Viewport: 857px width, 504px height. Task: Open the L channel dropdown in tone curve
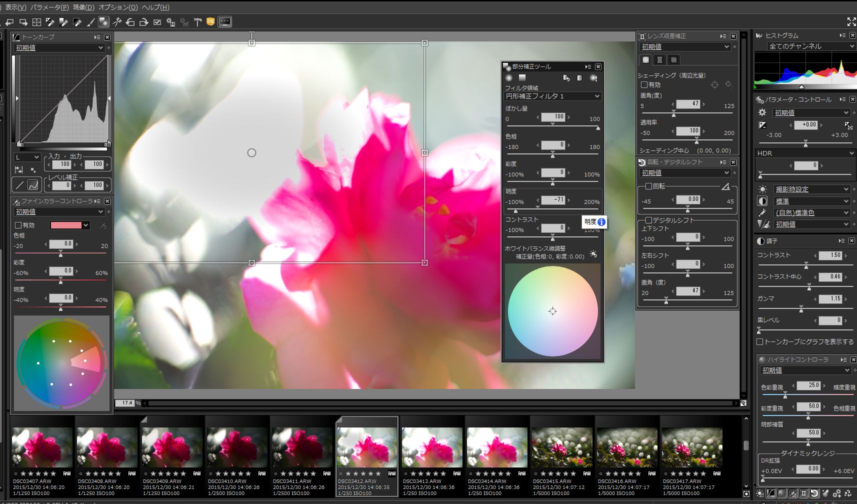27,157
